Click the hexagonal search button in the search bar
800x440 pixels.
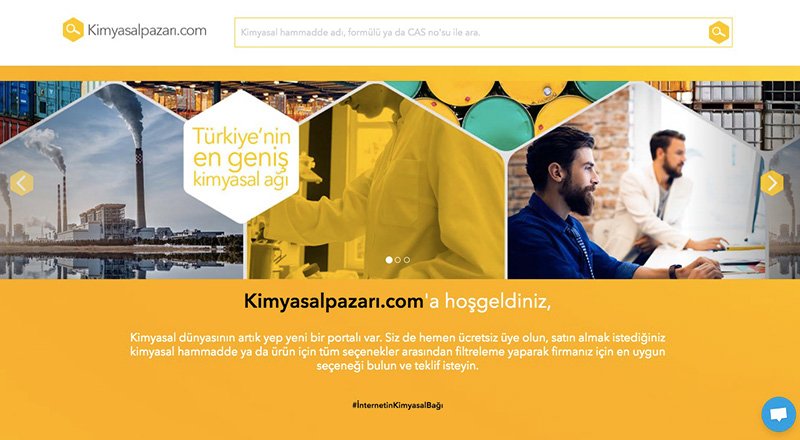(x=718, y=32)
